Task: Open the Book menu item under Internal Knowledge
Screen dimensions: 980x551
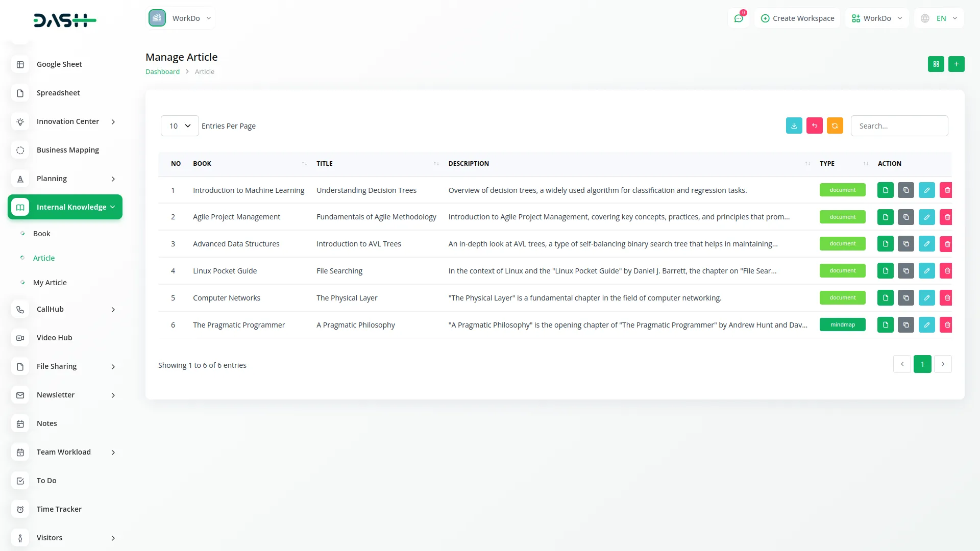Action: tap(41, 233)
